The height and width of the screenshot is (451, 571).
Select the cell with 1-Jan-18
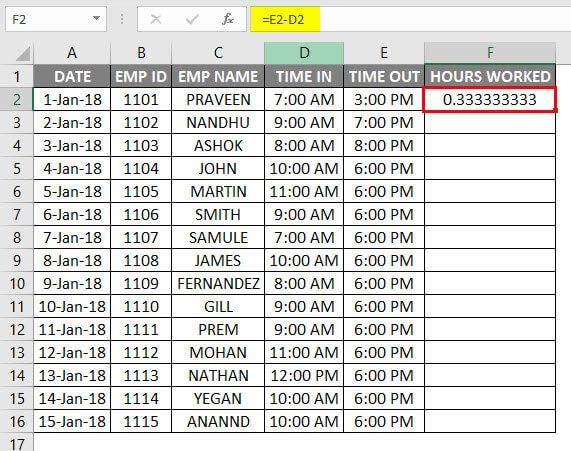click(x=72, y=99)
